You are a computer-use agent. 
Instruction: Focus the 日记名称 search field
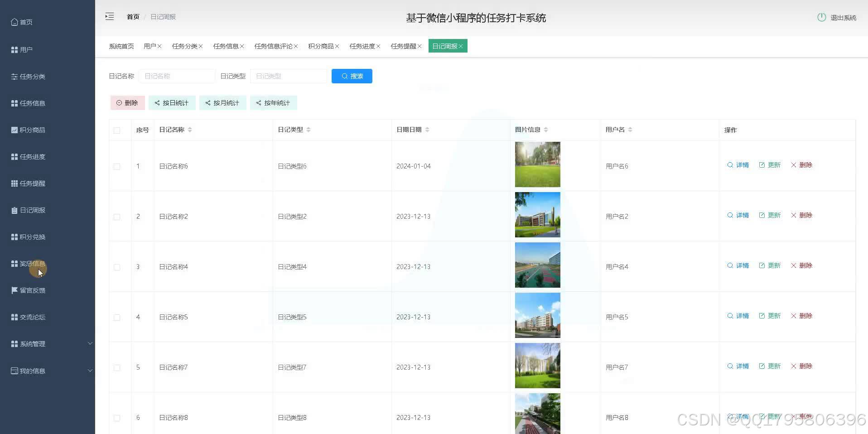click(177, 76)
